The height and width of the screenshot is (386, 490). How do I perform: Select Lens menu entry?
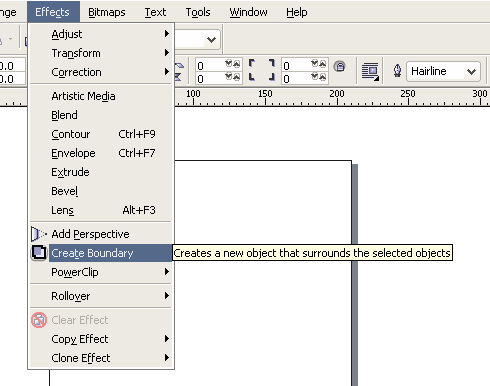pos(101,210)
